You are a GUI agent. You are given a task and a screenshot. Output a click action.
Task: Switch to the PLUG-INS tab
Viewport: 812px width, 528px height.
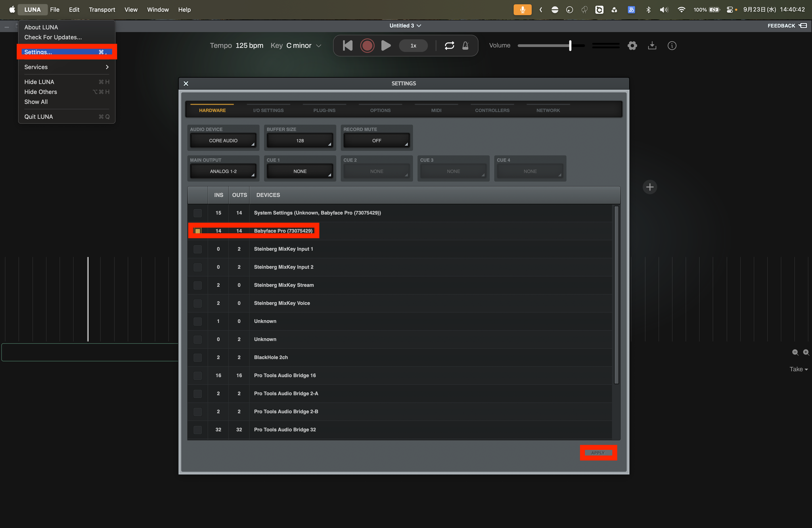click(324, 110)
